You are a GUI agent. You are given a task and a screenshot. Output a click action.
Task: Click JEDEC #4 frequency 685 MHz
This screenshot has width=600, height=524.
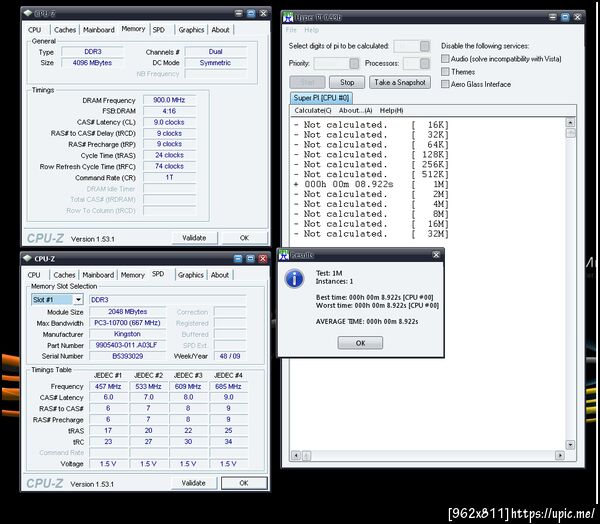[228, 387]
